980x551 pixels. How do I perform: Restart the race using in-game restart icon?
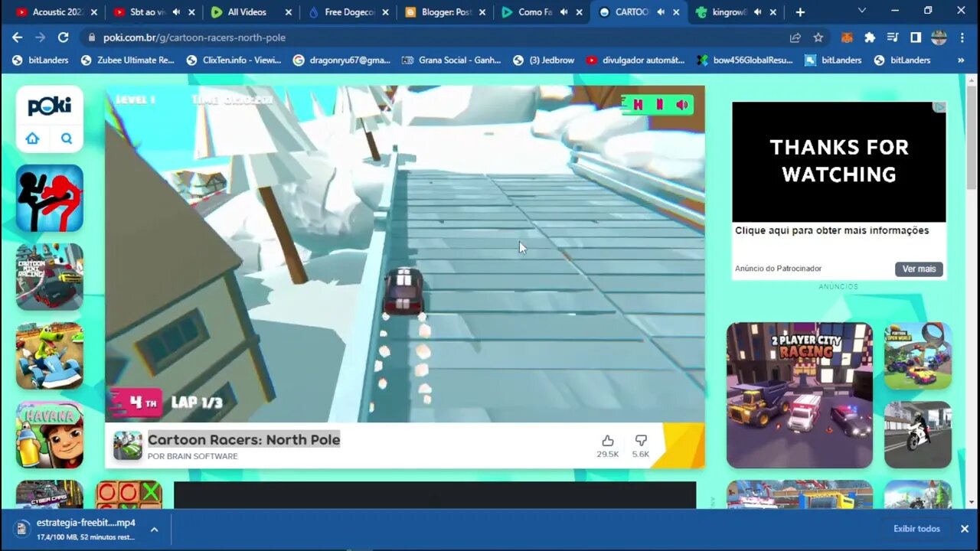click(x=638, y=105)
